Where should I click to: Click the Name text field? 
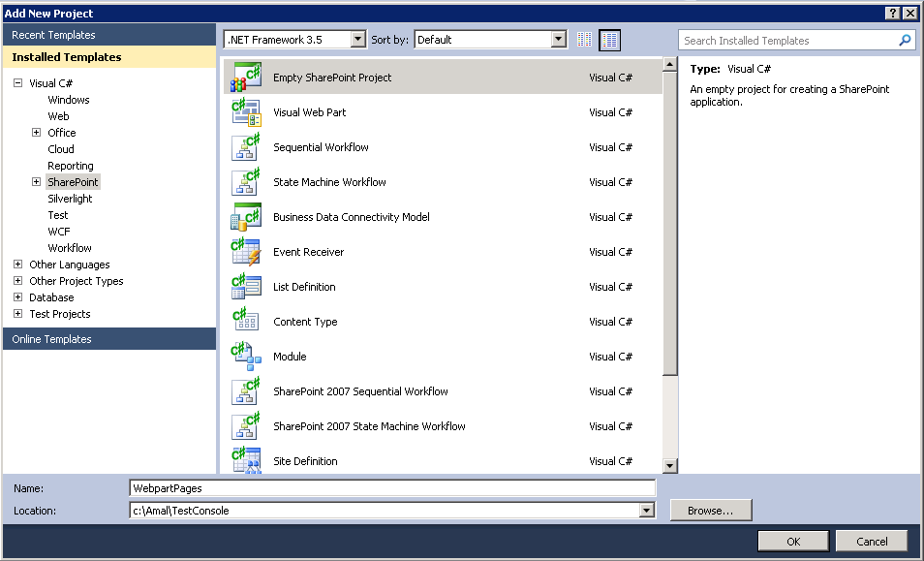click(x=392, y=488)
